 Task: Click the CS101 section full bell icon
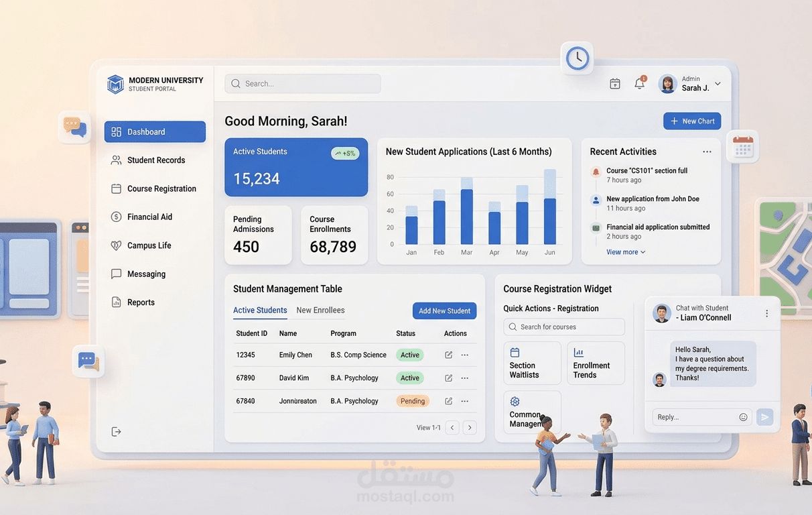[596, 172]
